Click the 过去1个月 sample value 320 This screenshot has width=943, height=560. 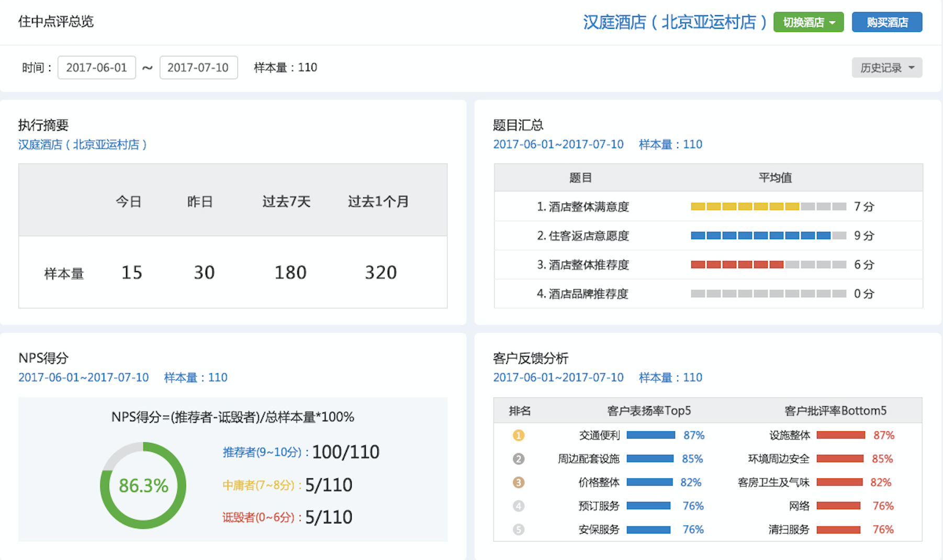380,273
